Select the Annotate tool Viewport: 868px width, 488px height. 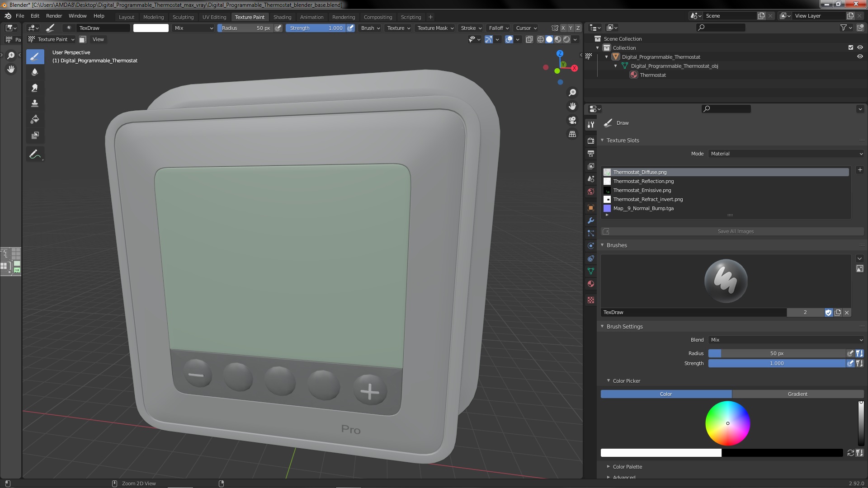pos(35,155)
